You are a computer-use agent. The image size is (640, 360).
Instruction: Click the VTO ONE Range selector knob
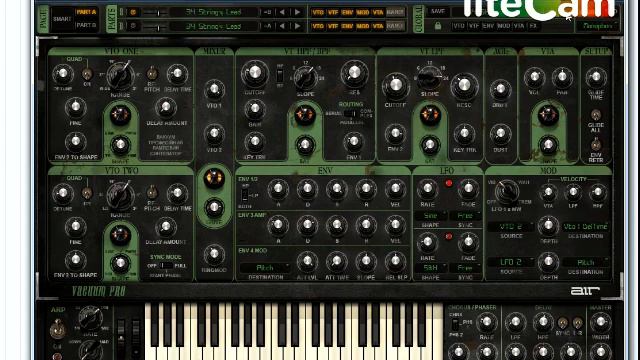tap(120, 76)
